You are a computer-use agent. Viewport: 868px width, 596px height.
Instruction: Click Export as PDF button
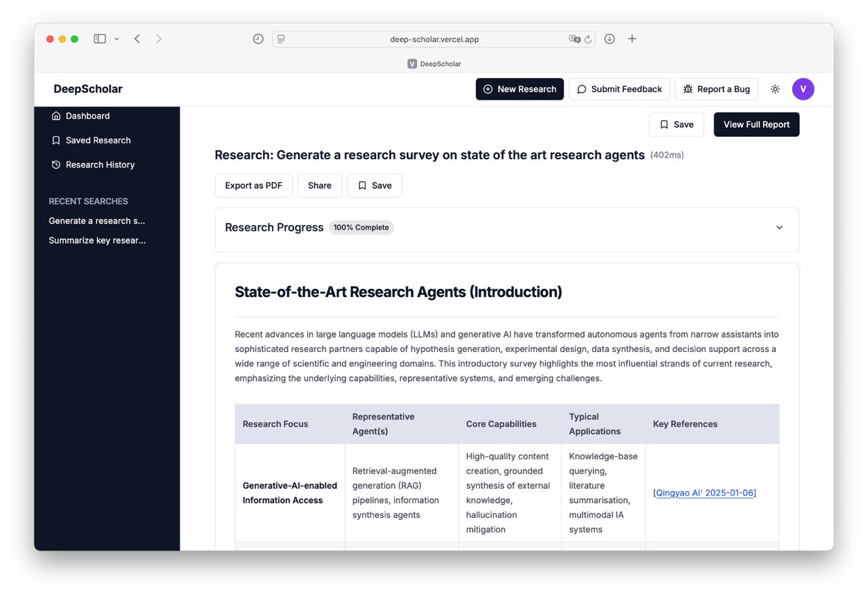click(254, 186)
